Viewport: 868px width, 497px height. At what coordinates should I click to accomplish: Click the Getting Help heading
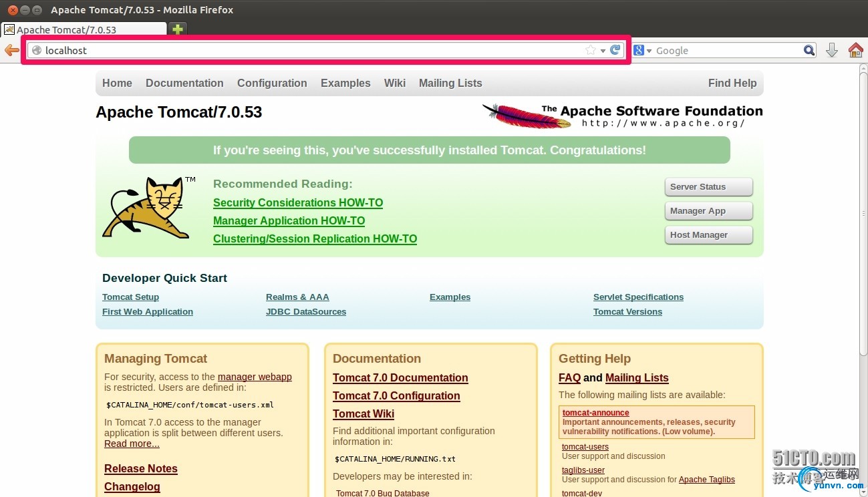coord(595,359)
